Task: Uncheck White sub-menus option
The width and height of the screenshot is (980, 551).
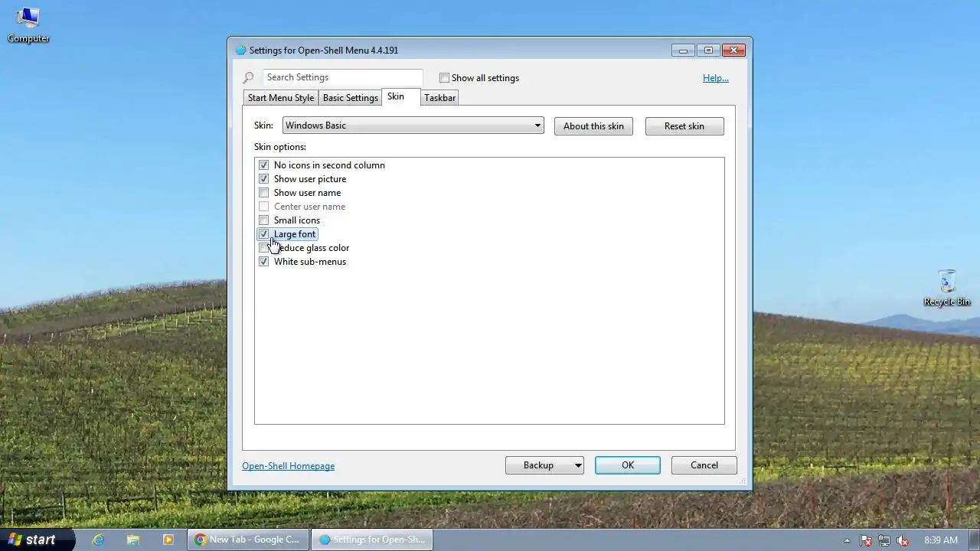Action: click(x=263, y=262)
